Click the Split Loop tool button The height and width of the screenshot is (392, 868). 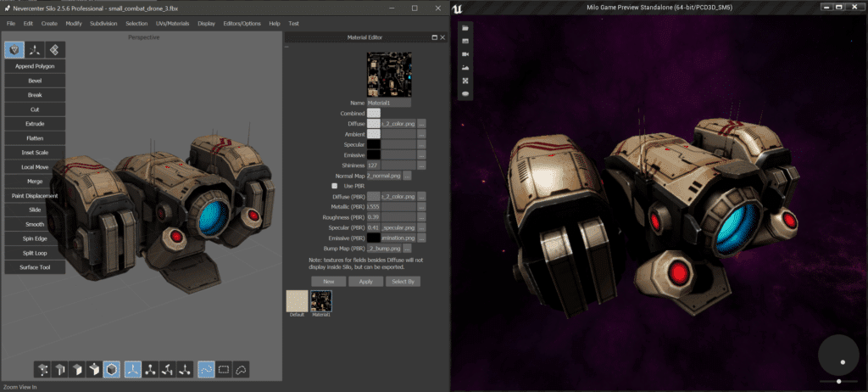point(35,253)
